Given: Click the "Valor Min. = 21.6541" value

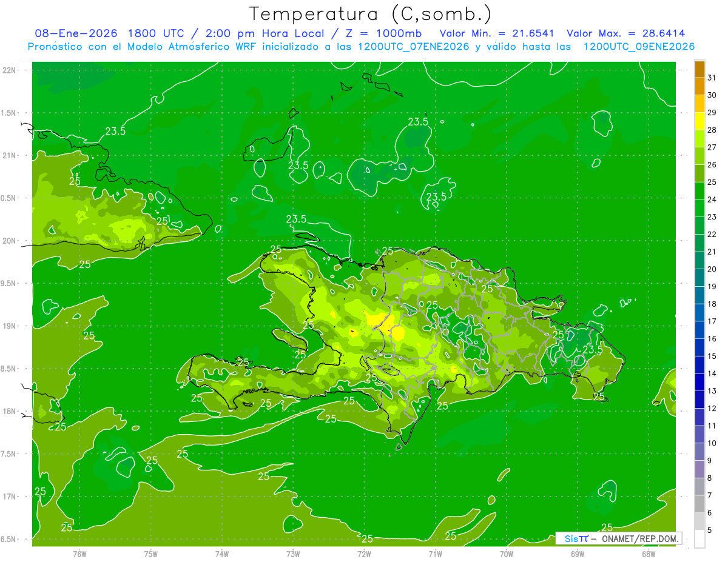Looking at the screenshot, I should click(497, 33).
